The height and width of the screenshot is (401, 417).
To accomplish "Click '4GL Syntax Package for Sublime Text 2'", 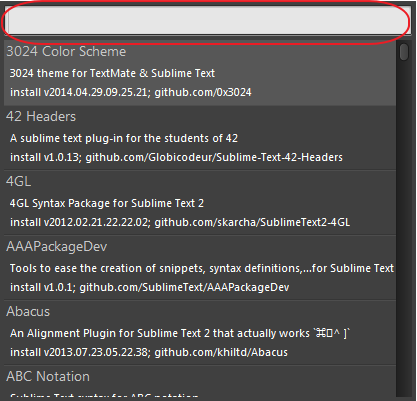I will (107, 203).
